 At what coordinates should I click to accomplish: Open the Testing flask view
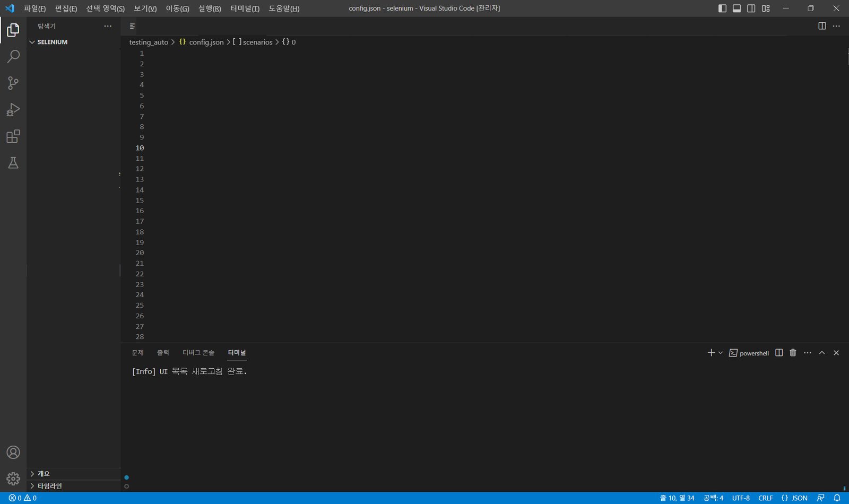click(x=13, y=163)
